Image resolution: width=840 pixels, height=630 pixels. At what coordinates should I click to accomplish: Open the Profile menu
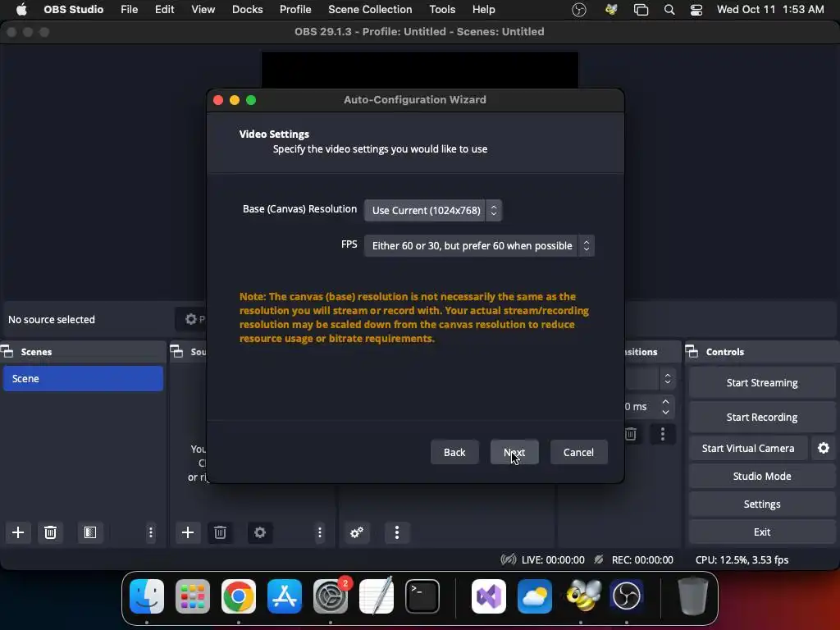pyautogui.click(x=295, y=10)
